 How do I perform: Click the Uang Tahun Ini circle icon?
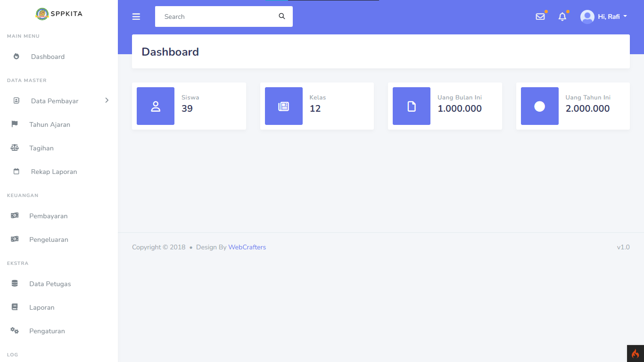tap(539, 106)
